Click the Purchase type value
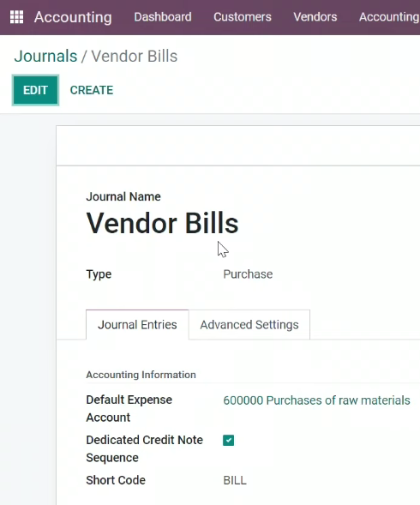The image size is (420, 505). 248,274
